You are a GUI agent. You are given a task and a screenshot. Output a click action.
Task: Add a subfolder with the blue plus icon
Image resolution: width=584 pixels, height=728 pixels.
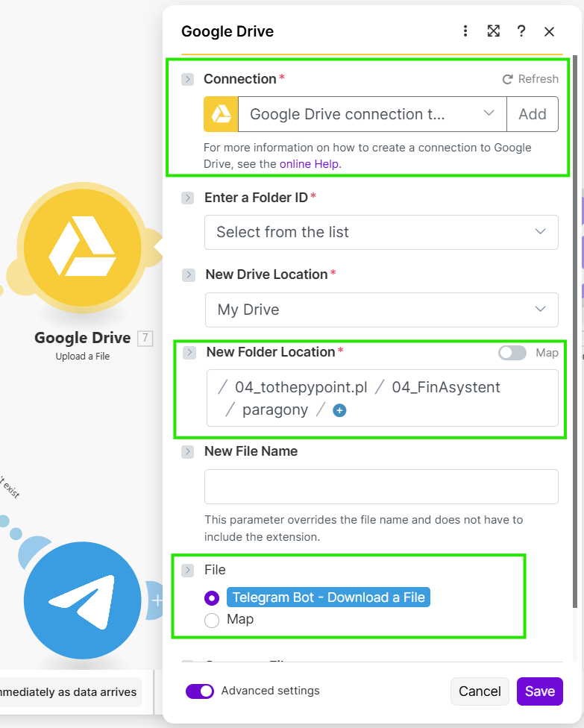coord(339,410)
